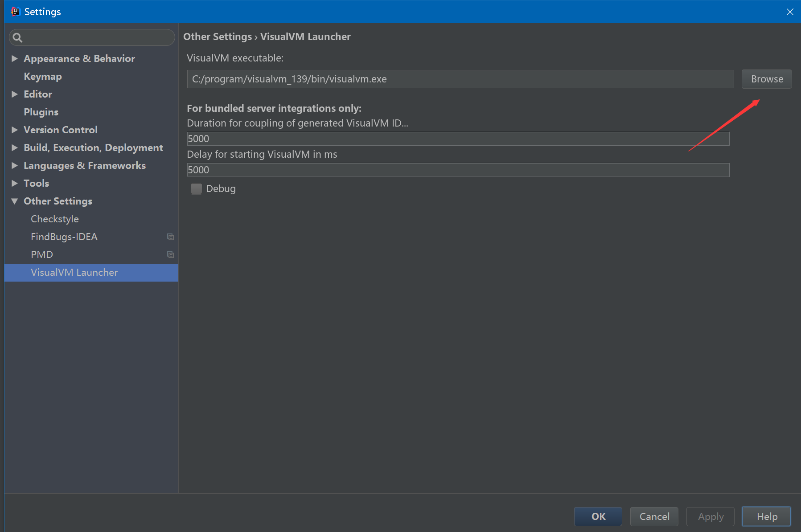Expand Languages & Frameworks arrow

pos(15,165)
